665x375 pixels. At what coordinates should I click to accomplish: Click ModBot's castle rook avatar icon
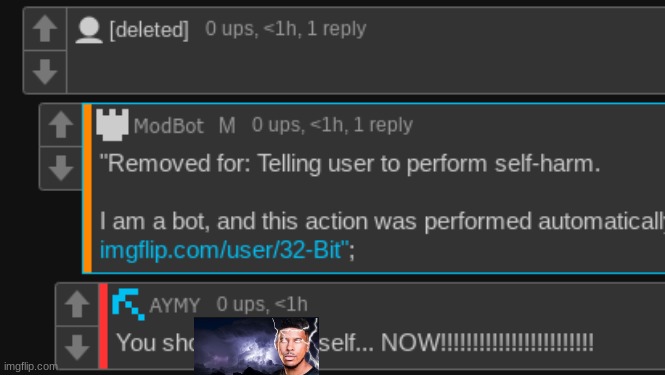(x=112, y=125)
